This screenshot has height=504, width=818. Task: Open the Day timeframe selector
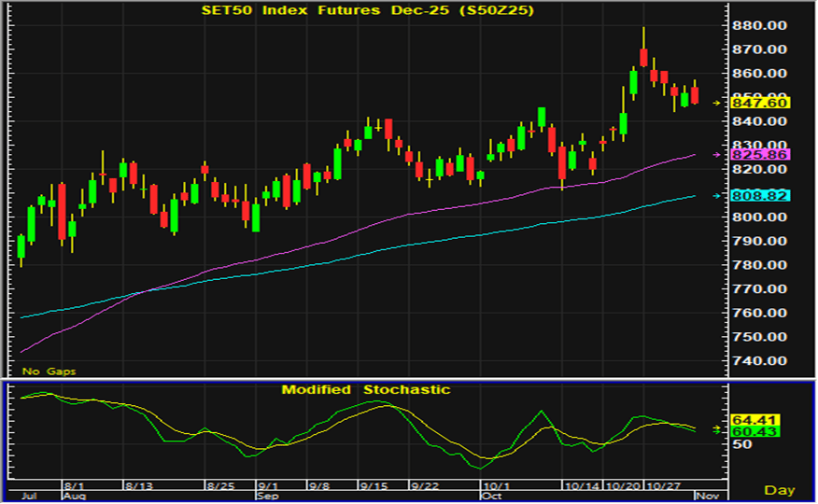pos(780,490)
